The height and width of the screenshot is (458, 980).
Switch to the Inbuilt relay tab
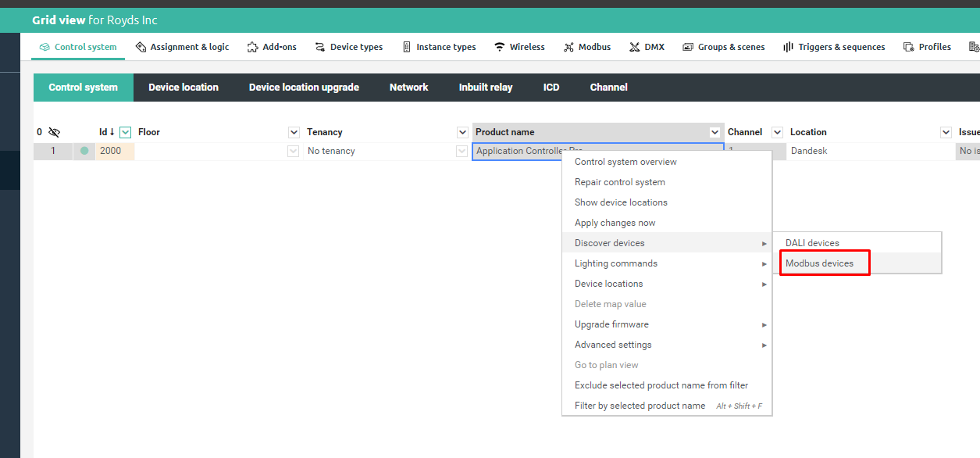pyautogui.click(x=486, y=88)
